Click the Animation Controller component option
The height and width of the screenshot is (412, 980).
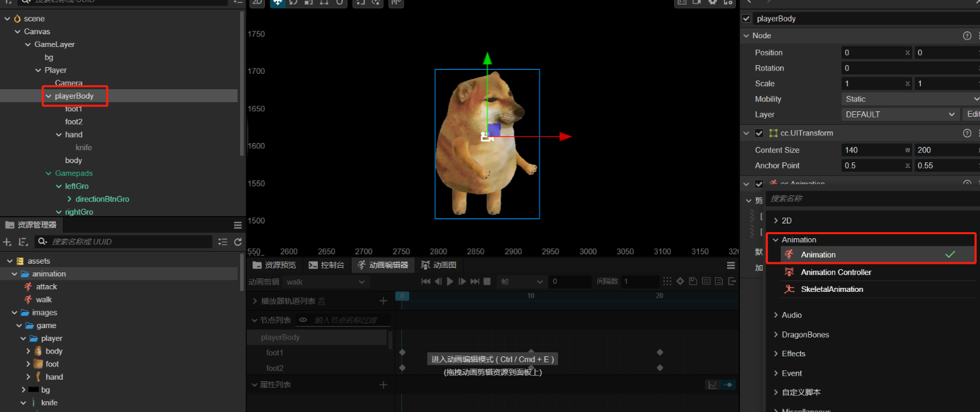836,272
